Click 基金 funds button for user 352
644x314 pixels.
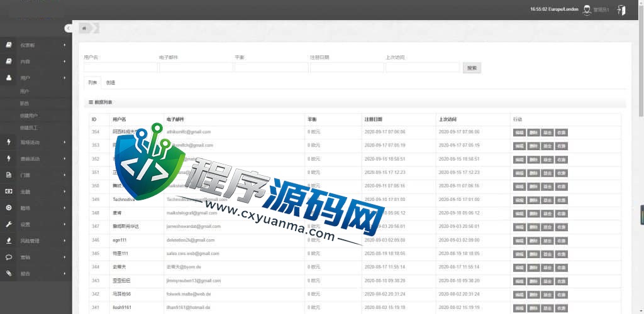point(547,160)
